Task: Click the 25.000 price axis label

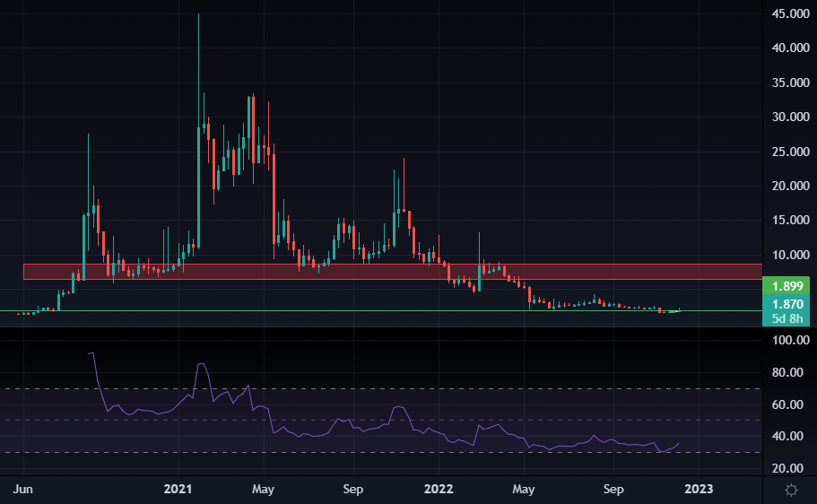Action: (x=790, y=152)
